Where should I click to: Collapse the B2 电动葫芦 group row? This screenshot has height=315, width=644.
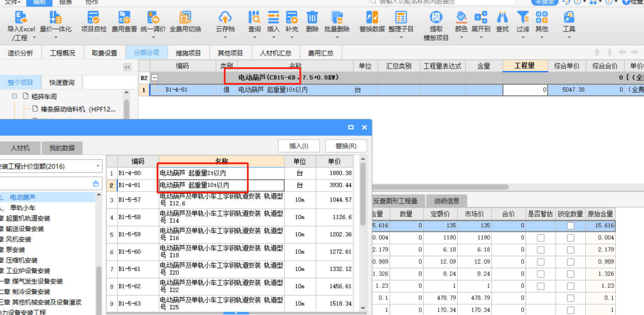154,78
